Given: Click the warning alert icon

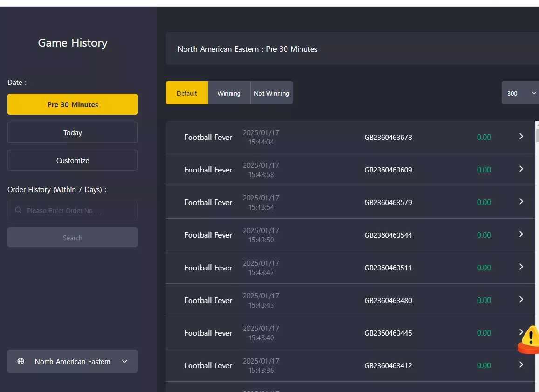Looking at the screenshot, I should pyautogui.click(x=530, y=340).
